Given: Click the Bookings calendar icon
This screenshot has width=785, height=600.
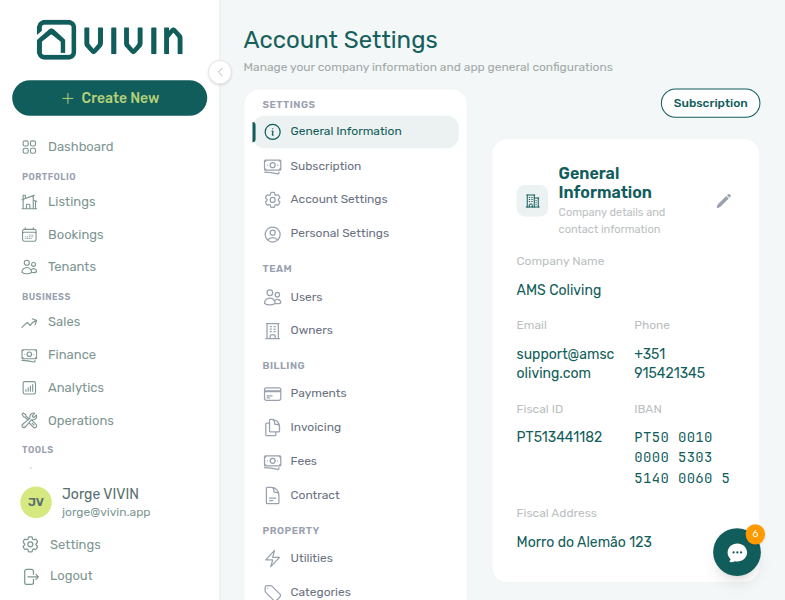Looking at the screenshot, I should [30, 235].
